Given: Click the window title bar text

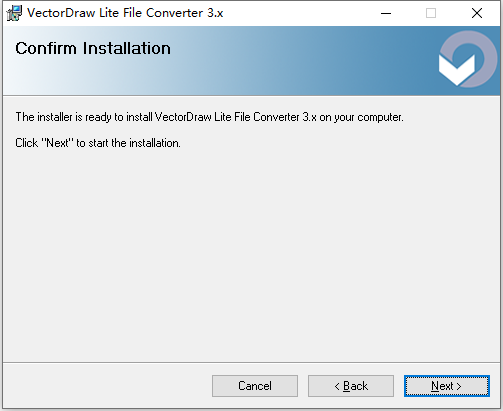Looking at the screenshot, I should [x=125, y=13].
